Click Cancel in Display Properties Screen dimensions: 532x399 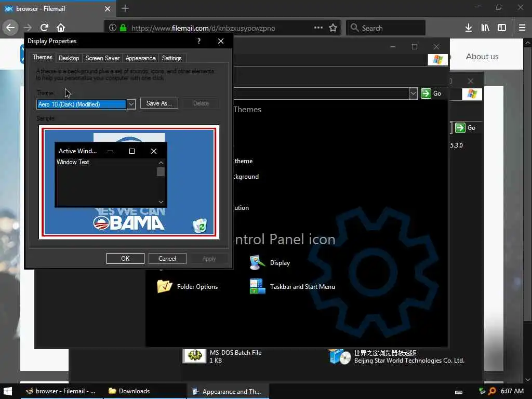pos(167,259)
